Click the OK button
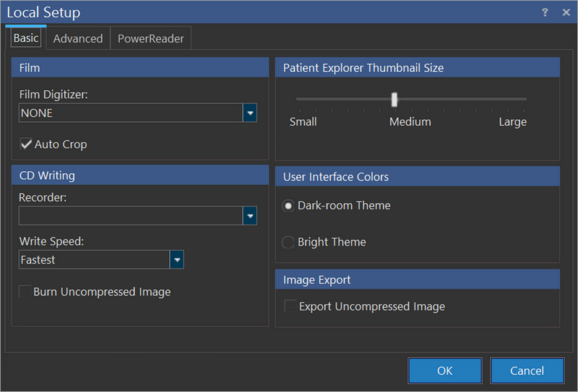 click(x=444, y=370)
